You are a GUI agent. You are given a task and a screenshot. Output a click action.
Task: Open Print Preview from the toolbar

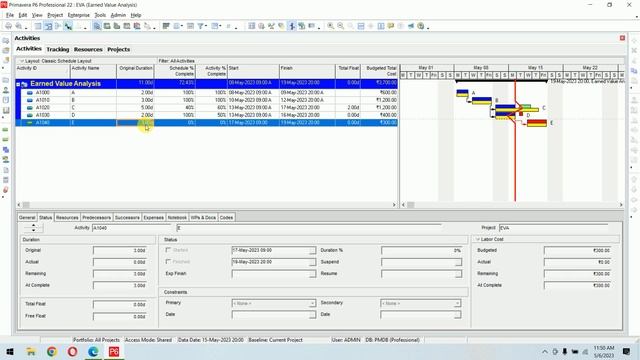tap(19, 26)
